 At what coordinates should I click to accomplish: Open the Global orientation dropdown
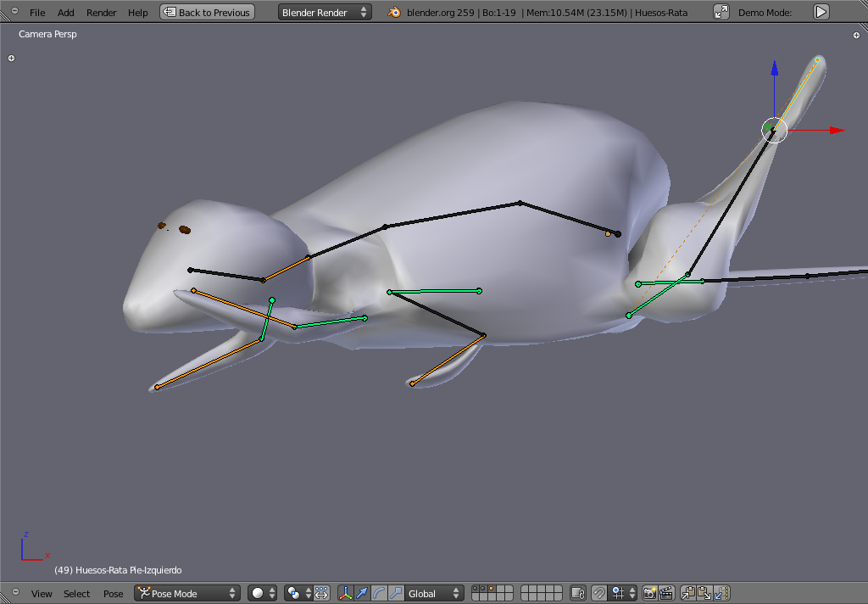coord(434,594)
